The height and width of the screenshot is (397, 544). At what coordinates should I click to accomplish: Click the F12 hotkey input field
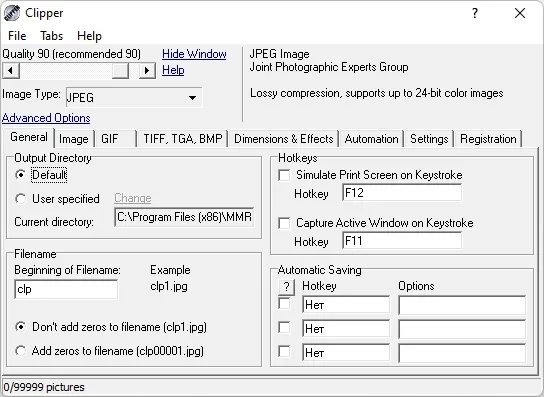coord(402,193)
